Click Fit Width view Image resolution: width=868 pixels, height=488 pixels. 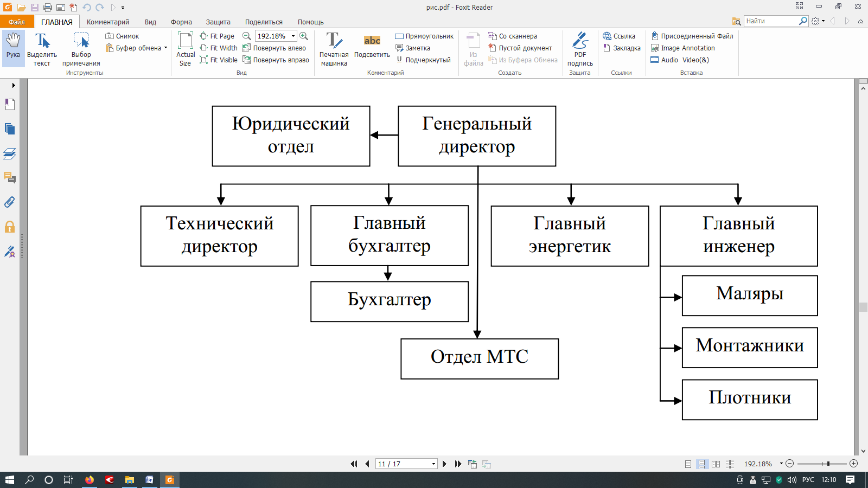click(219, 48)
